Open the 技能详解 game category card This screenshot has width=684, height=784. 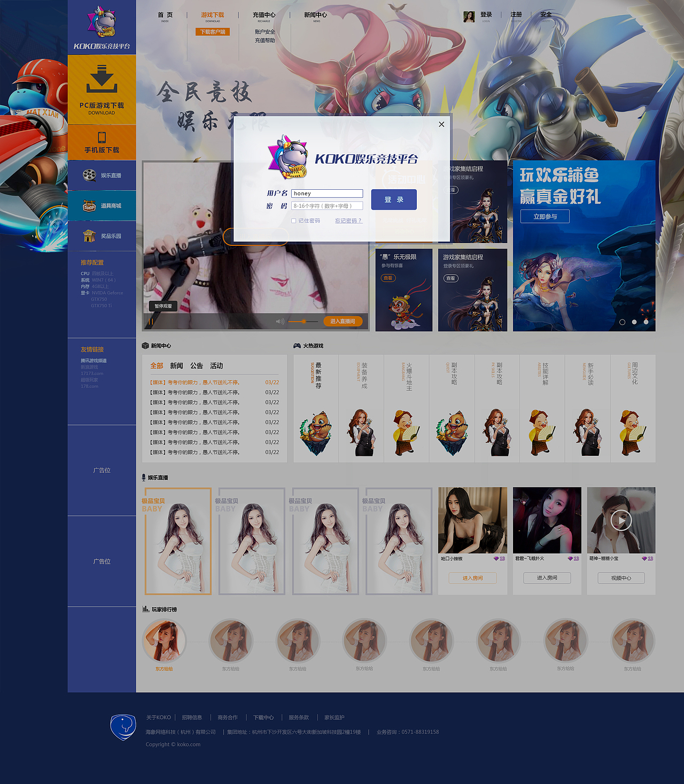coord(542,408)
